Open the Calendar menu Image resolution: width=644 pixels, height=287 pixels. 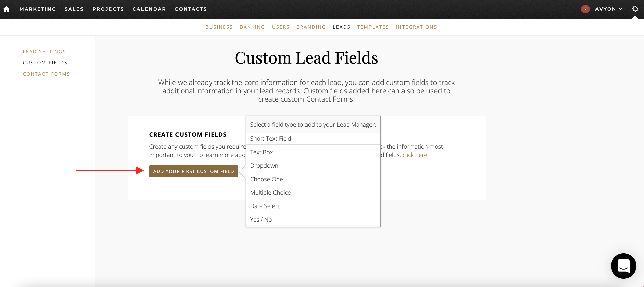coord(149,9)
